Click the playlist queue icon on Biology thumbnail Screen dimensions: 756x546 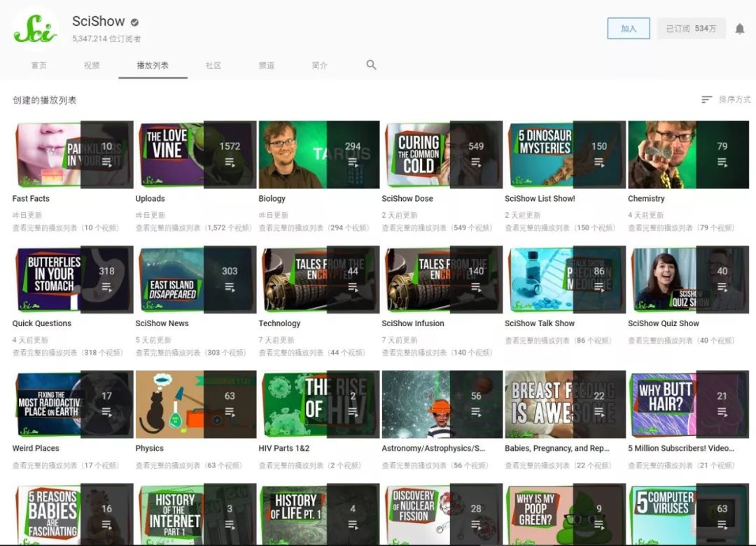click(353, 162)
